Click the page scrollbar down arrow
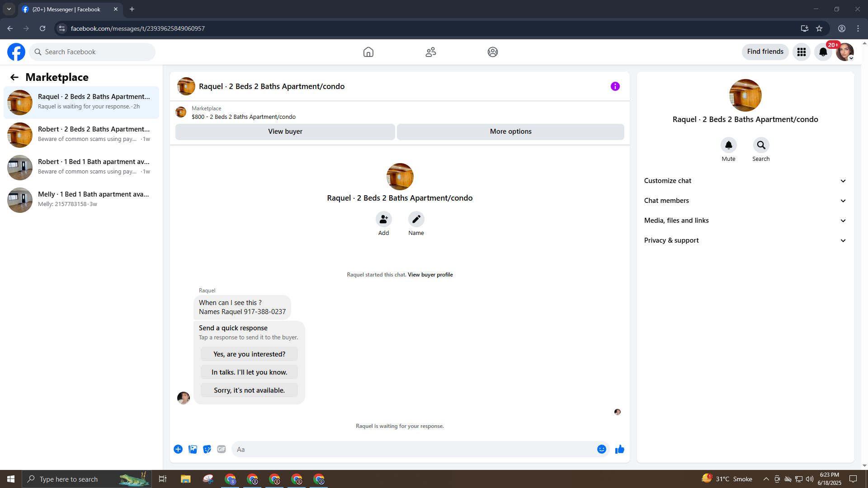The image size is (868, 488). (x=864, y=465)
